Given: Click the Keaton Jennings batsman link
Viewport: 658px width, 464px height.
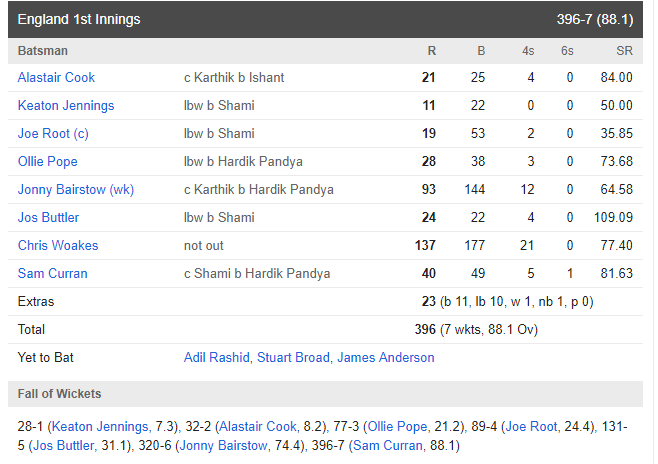Looking at the screenshot, I should click(66, 105).
